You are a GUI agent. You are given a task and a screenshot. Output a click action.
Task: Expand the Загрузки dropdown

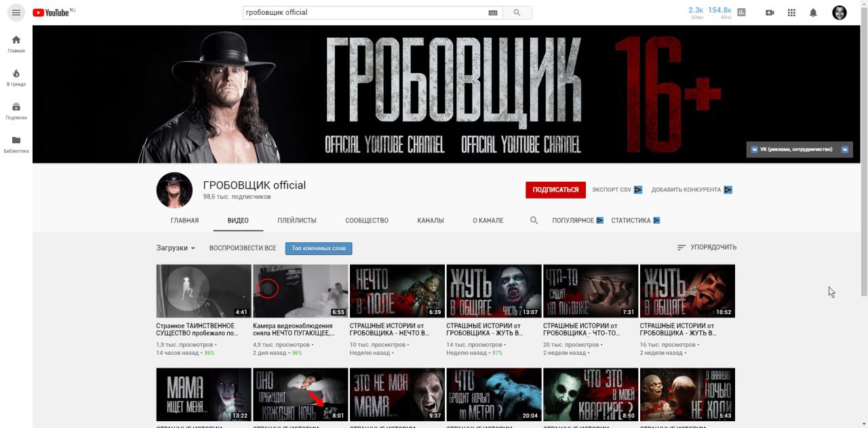pyautogui.click(x=176, y=248)
